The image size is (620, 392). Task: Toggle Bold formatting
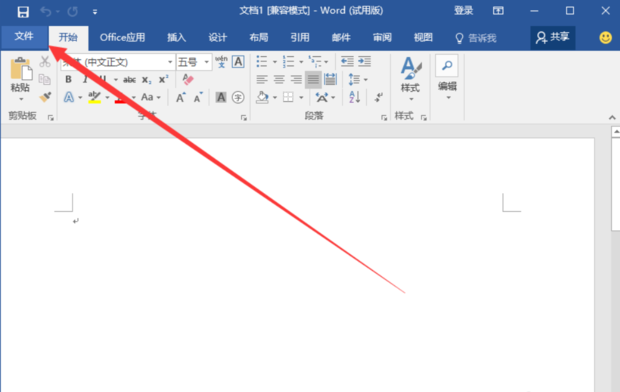(68, 80)
